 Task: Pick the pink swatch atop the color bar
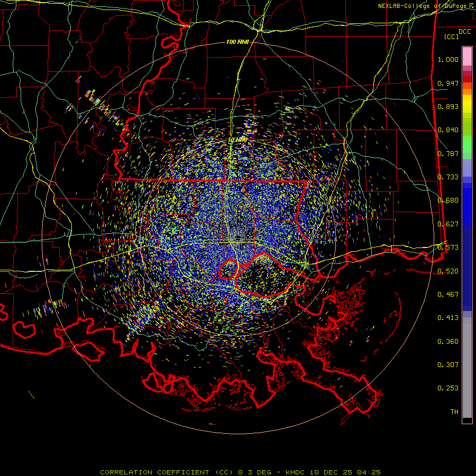[x=467, y=57]
